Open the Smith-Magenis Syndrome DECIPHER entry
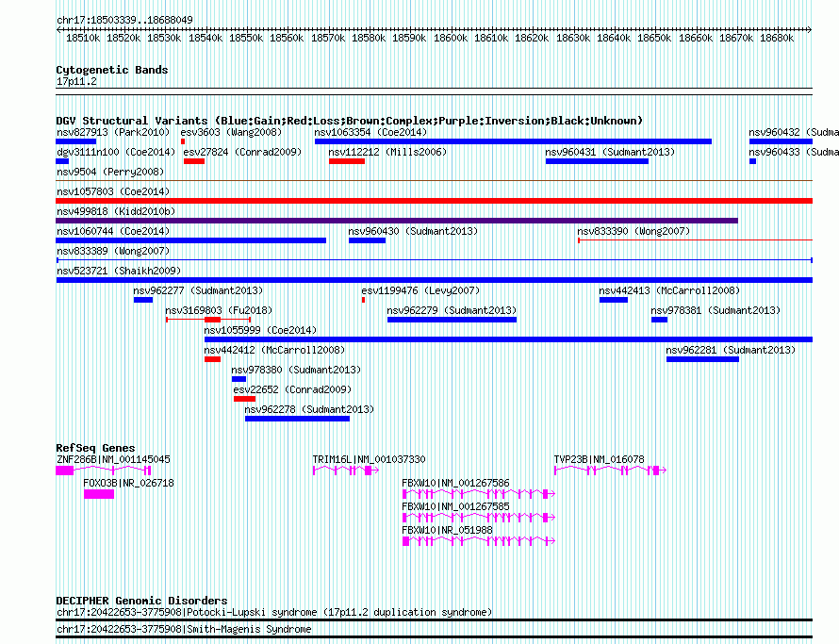The height and width of the screenshot is (644, 839). 184,629
